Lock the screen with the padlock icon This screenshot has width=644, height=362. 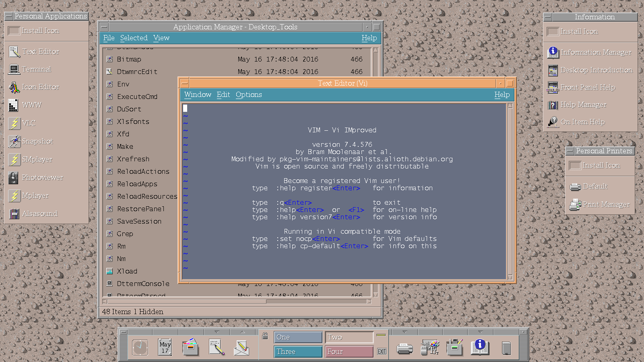point(265,336)
